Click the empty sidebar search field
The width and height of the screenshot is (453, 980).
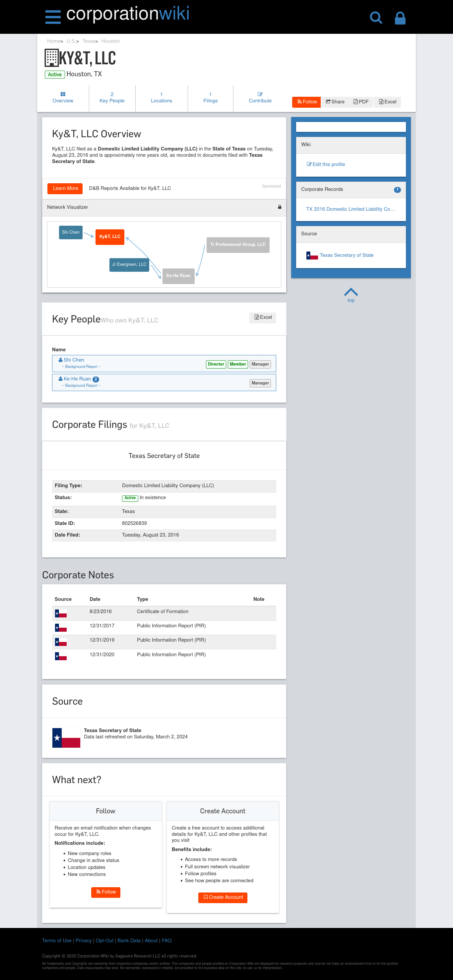[x=351, y=127]
